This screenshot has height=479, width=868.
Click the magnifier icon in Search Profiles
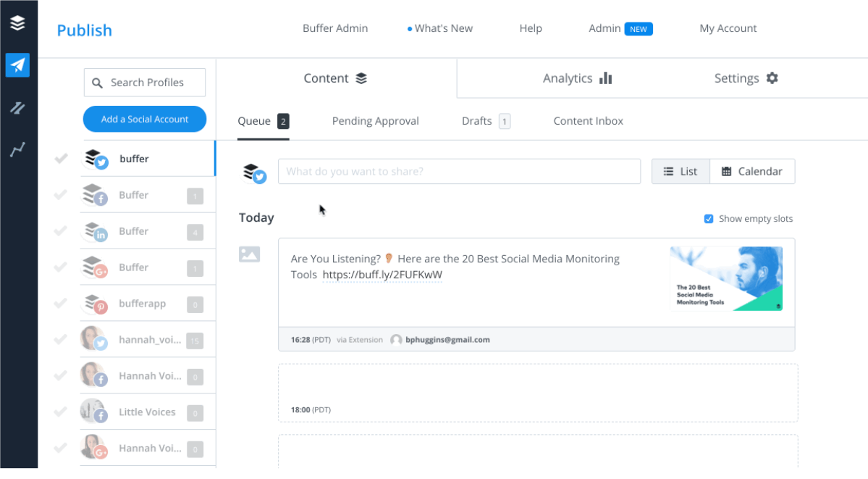(97, 83)
